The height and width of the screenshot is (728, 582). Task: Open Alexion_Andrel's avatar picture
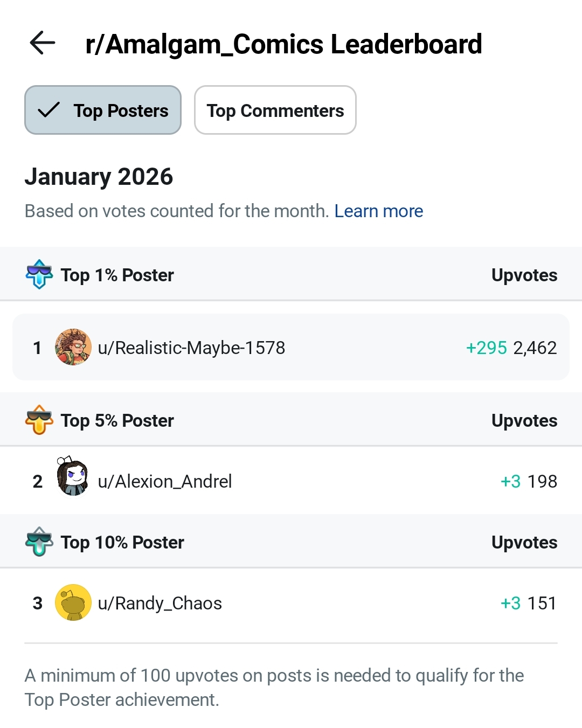tap(73, 477)
